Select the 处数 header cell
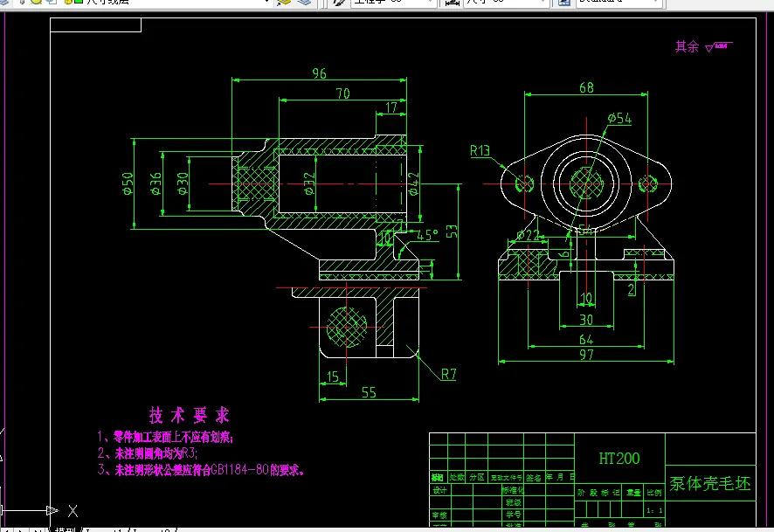This screenshot has height=532, width=774. (457, 477)
